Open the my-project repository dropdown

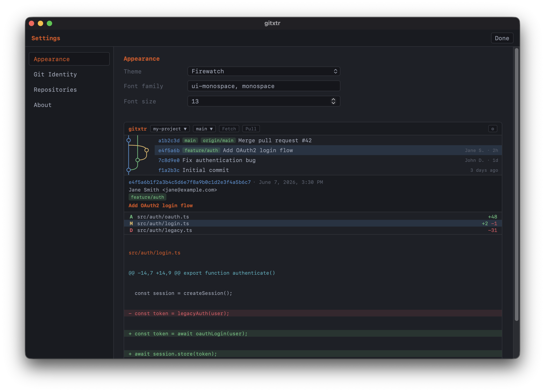coord(170,129)
